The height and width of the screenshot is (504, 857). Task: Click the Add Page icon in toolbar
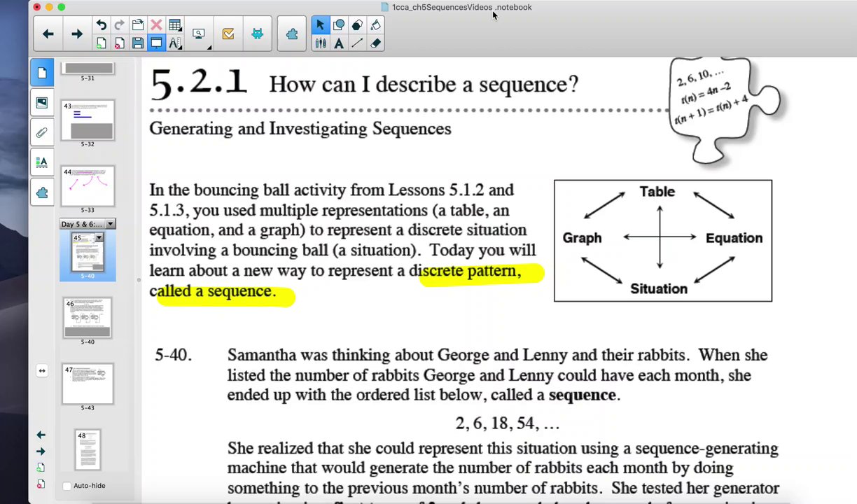pos(102,43)
